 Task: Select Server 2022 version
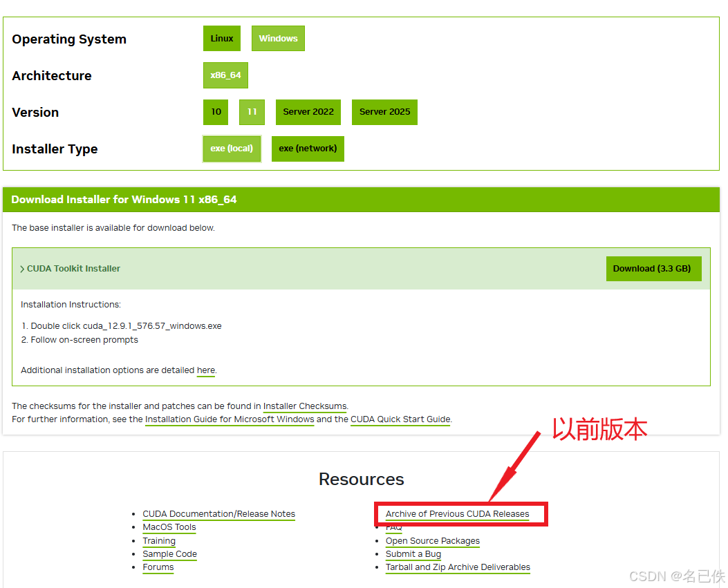(308, 112)
